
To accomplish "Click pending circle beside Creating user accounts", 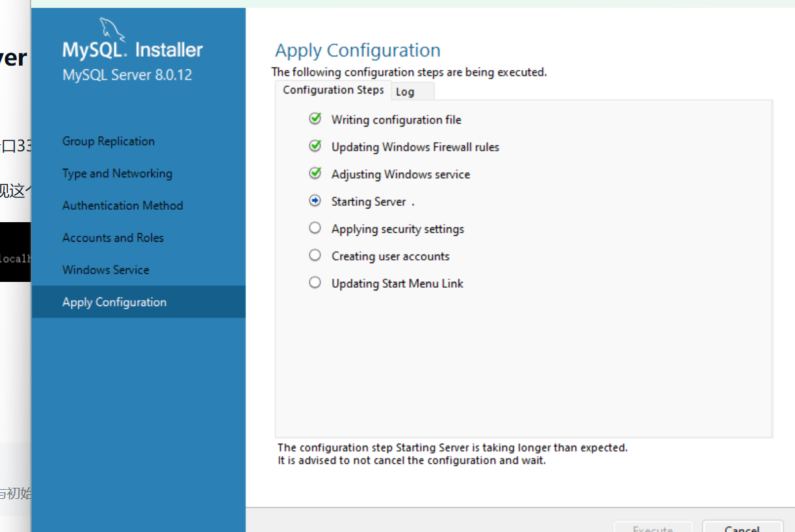I will click(315, 255).
